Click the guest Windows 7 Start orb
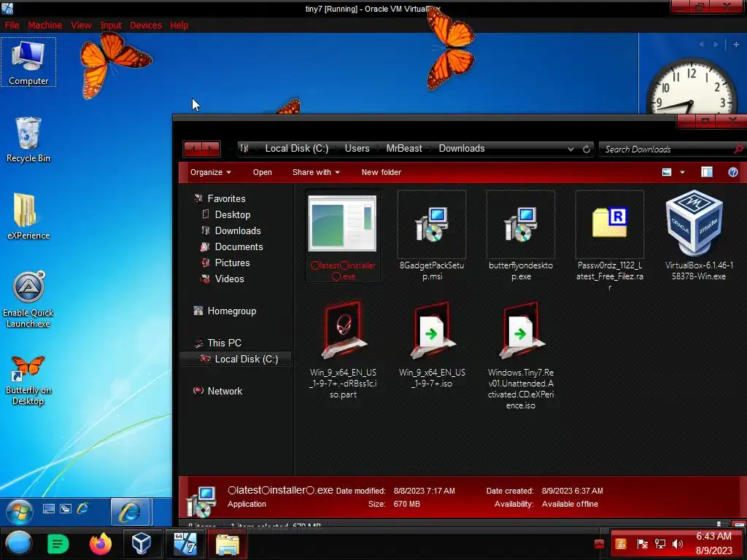747x560 pixels. [20, 512]
